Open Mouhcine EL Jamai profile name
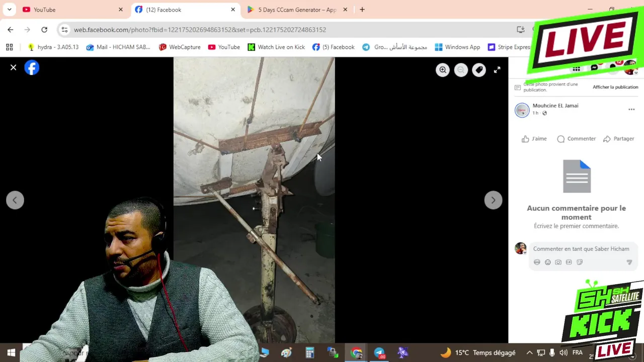The width and height of the screenshot is (644, 362). (555, 106)
